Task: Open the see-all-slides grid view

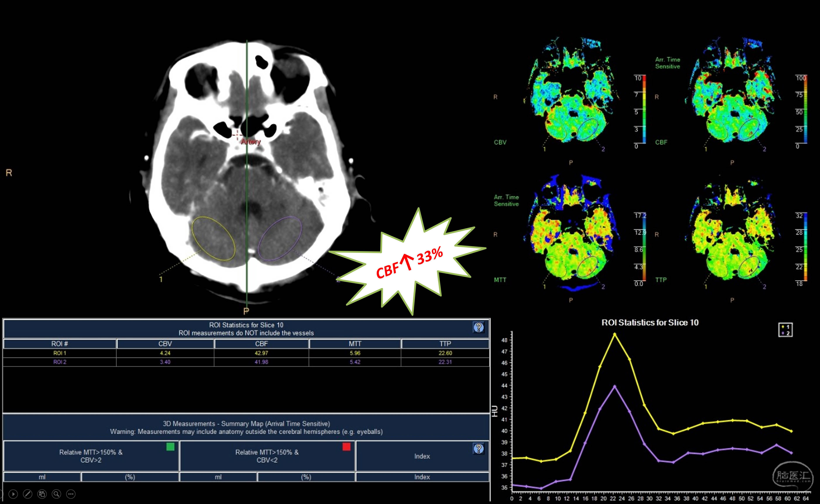Action: pos(42,494)
